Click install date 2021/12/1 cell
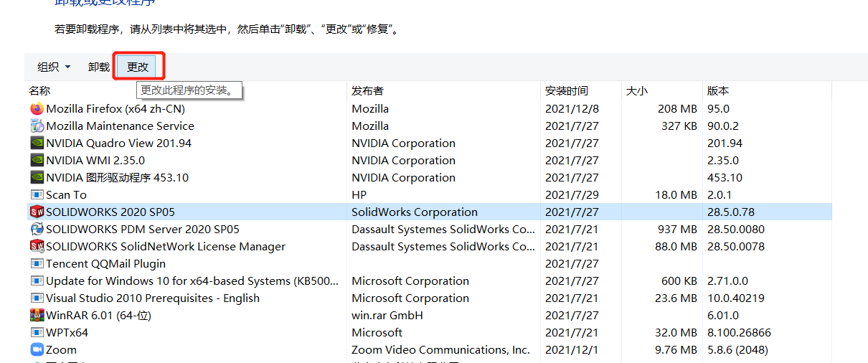Viewport: 868px width, 363px height. click(572, 350)
